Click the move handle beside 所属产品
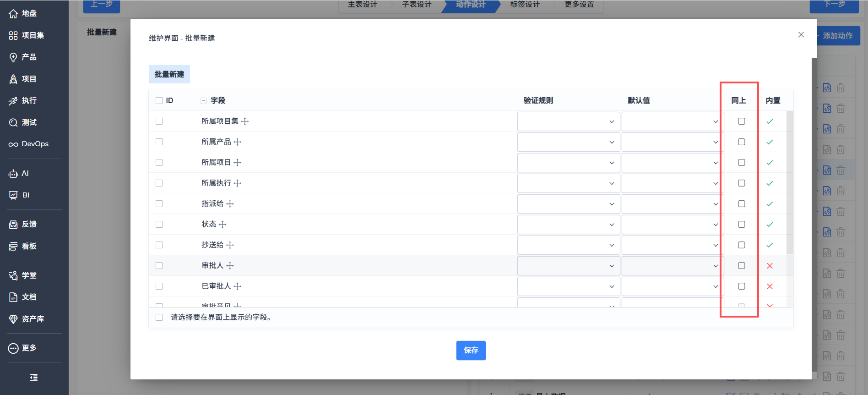Viewport: 868px width, 395px height. point(238,142)
